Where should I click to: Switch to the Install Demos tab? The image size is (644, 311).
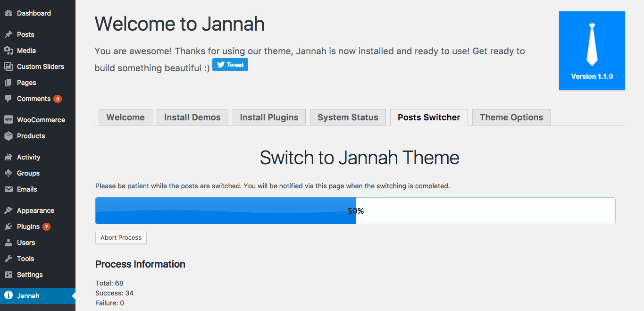coord(192,118)
